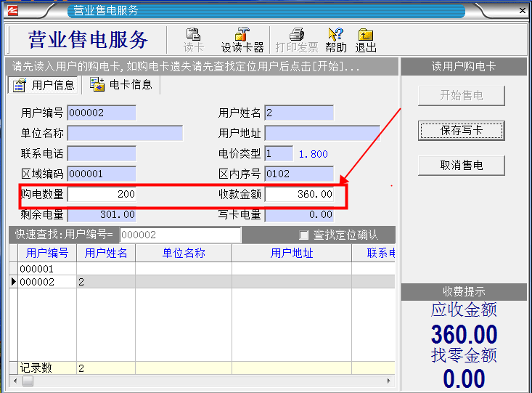Screen dimensions: 532x393
Task: Click the 用户编号 column header
Action: 46,253
